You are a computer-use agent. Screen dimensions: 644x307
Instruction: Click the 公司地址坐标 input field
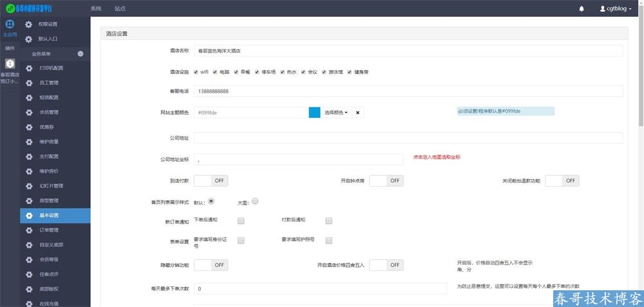pos(299,160)
